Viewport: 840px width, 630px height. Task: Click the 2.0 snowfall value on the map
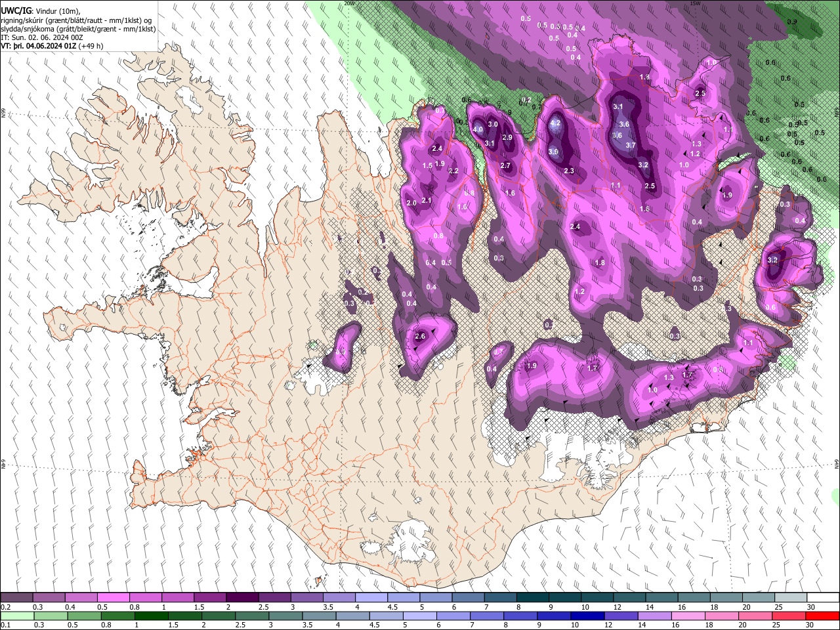click(411, 203)
